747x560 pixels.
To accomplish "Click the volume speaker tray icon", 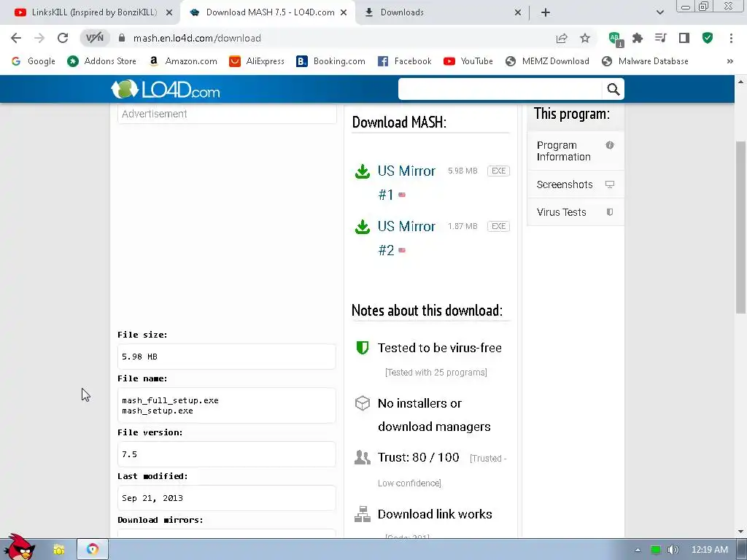I will click(x=673, y=550).
